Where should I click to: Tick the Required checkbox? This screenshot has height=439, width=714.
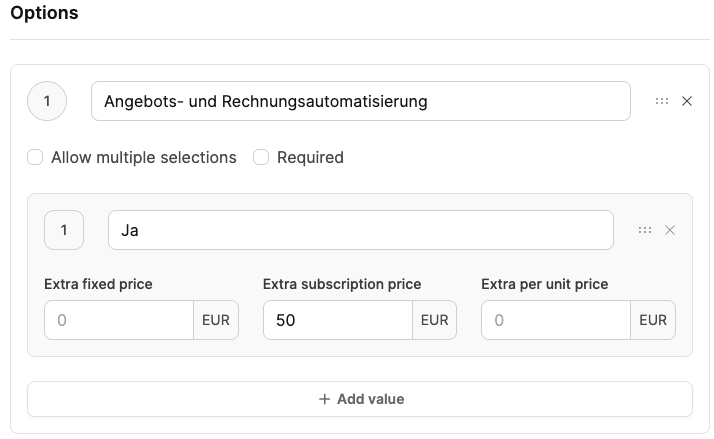click(261, 157)
